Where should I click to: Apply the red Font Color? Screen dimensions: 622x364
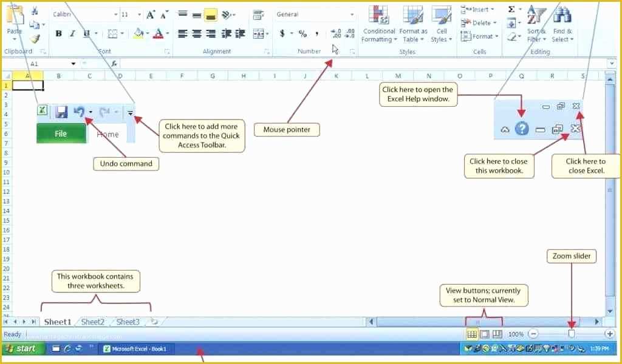[x=159, y=33]
